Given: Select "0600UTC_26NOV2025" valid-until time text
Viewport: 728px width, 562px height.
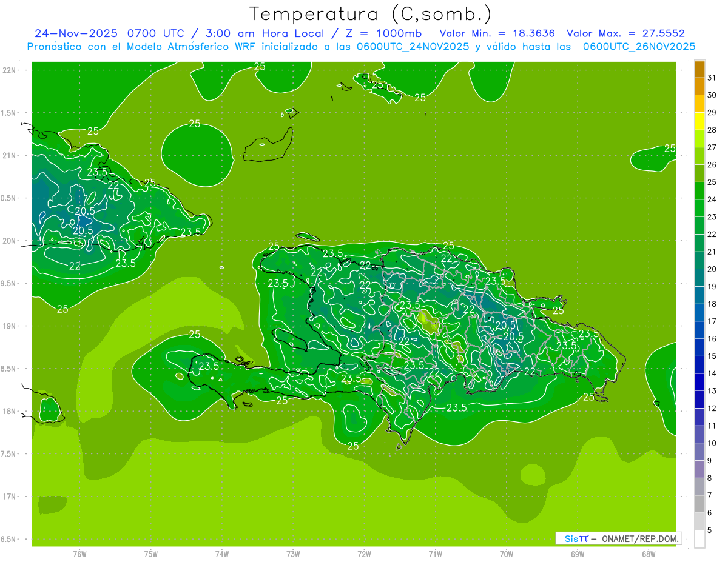Looking at the screenshot, I should 639,47.
